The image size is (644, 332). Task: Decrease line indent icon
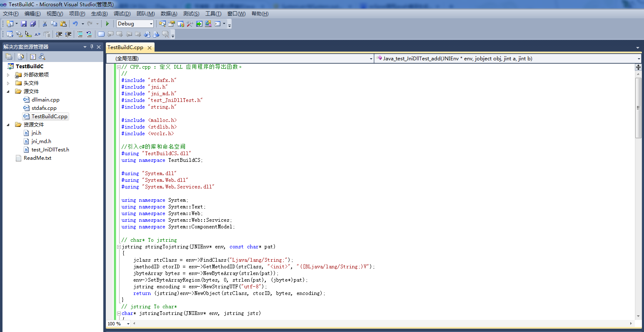pyautogui.click(x=59, y=34)
